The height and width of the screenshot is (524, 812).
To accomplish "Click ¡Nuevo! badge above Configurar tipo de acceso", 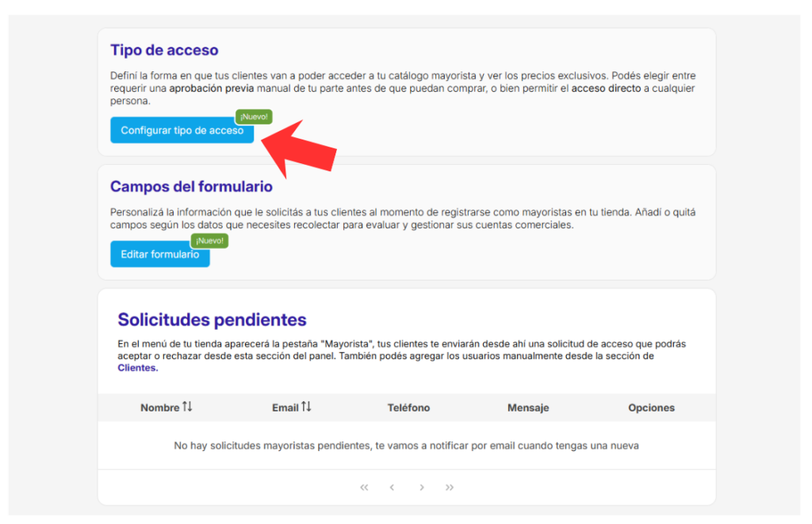I will (x=254, y=117).
